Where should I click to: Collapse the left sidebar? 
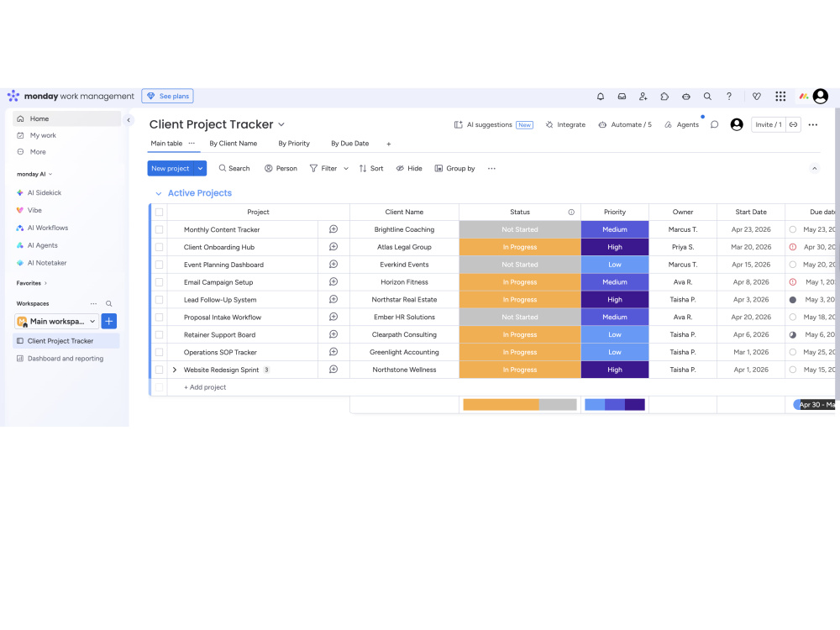pos(129,120)
